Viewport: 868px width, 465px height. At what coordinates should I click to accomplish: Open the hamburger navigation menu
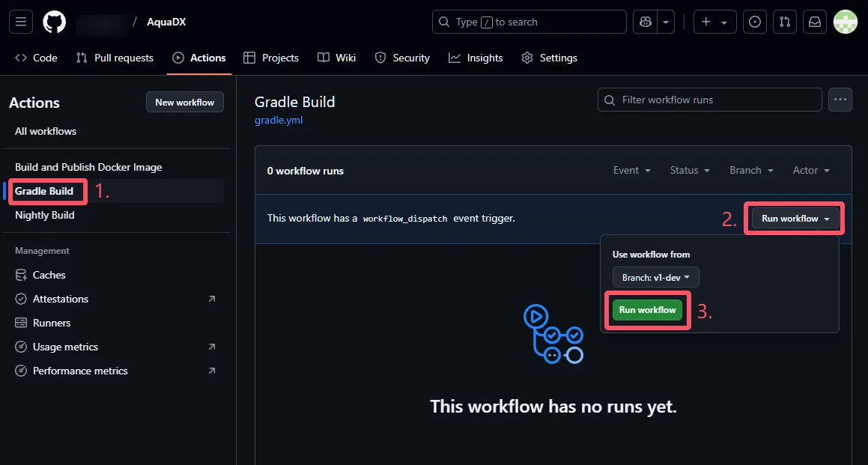coord(20,22)
